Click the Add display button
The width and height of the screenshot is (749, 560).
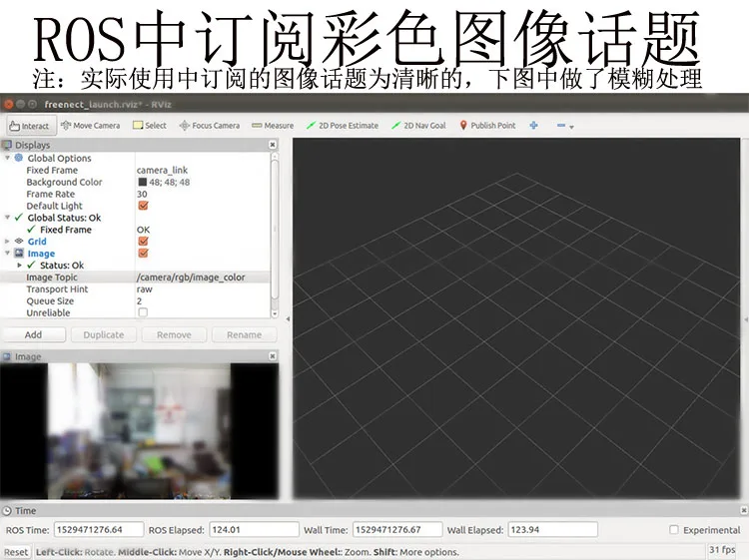click(x=33, y=334)
